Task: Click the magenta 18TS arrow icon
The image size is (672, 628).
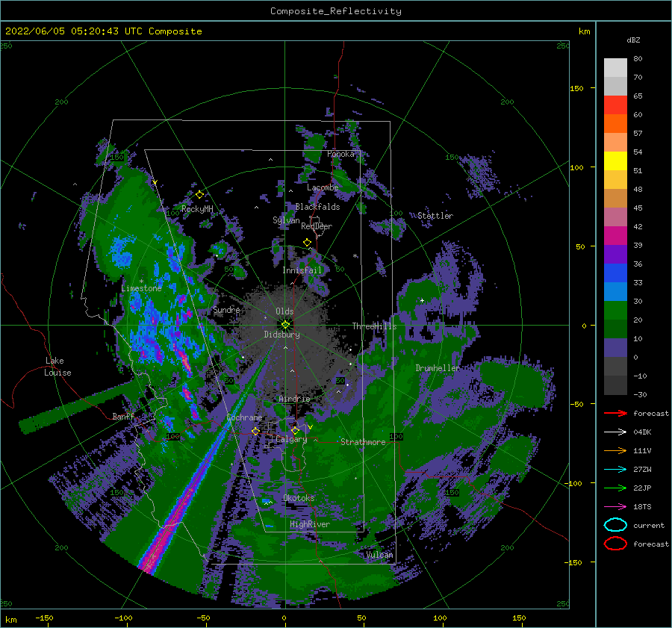Action: [x=615, y=506]
